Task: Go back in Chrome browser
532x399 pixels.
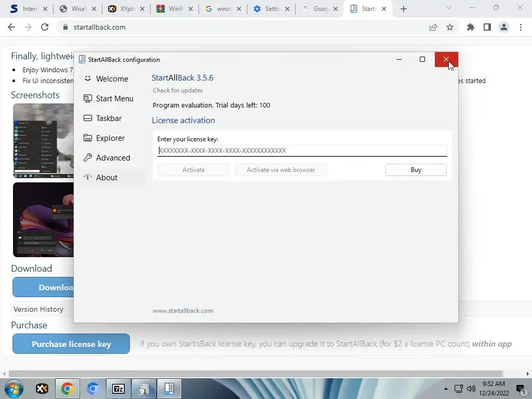Action: click(11, 27)
